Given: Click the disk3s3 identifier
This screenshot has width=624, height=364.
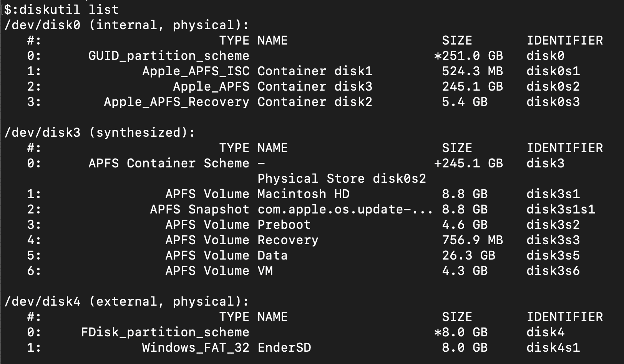Looking at the screenshot, I should click(x=553, y=240).
